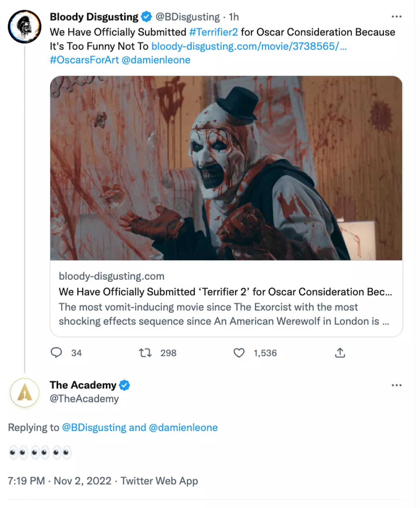Follow the bloody-disgusting.com/movie article link
Screen dimensions: 420x508
pos(249,46)
